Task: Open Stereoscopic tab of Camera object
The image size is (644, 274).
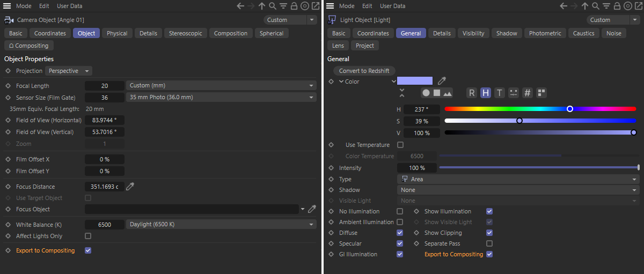Action: [x=186, y=33]
